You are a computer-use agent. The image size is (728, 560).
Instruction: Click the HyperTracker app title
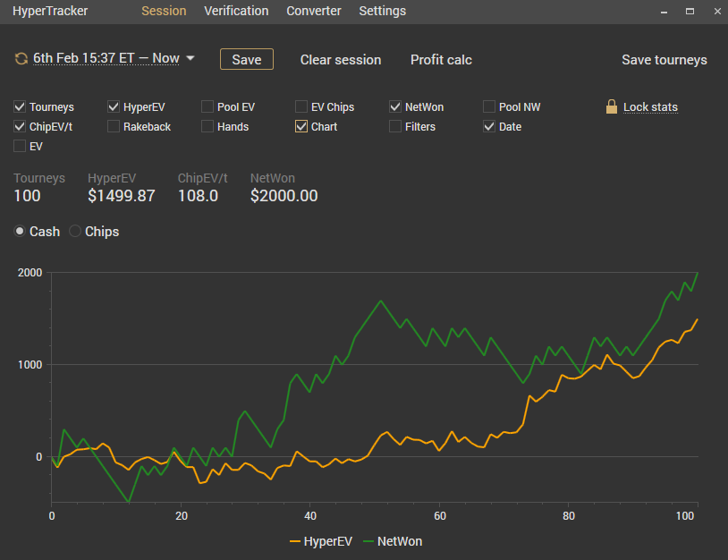pos(50,11)
